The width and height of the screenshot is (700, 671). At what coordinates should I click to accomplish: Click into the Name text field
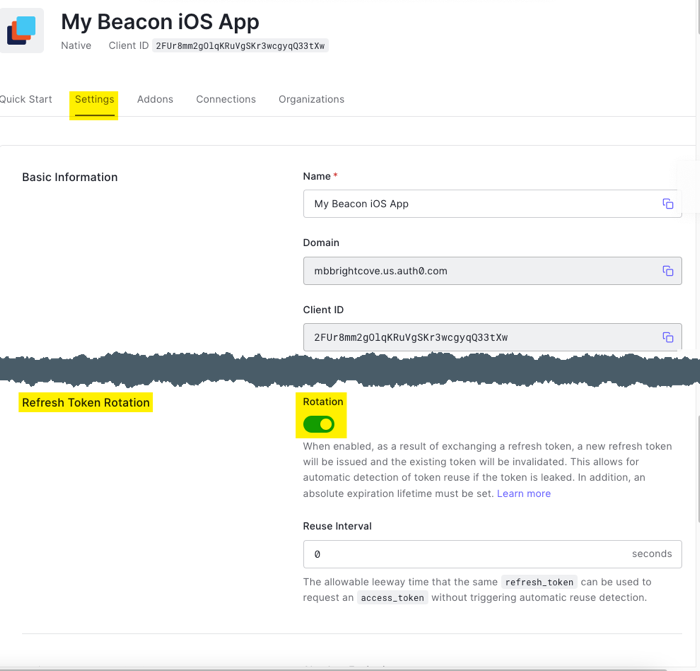[x=480, y=204]
